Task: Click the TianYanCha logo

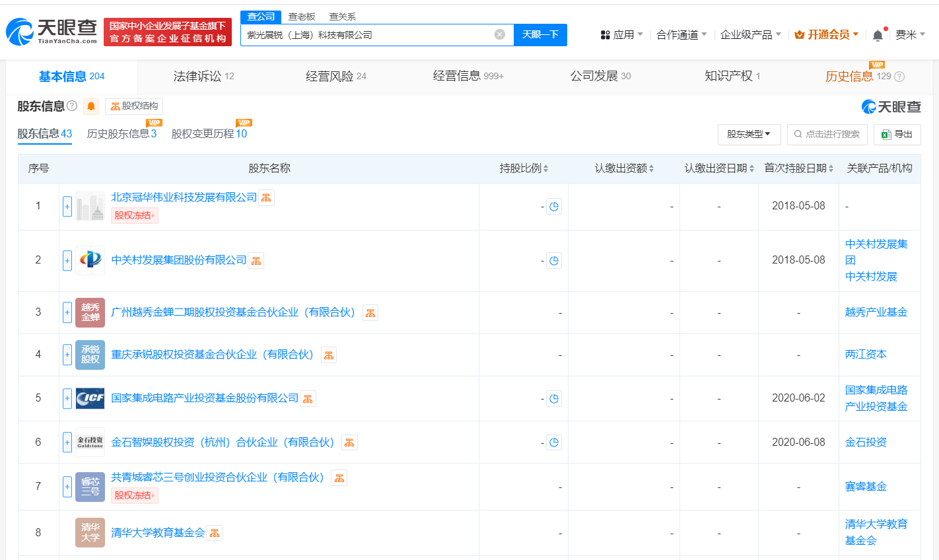Action: [52, 32]
